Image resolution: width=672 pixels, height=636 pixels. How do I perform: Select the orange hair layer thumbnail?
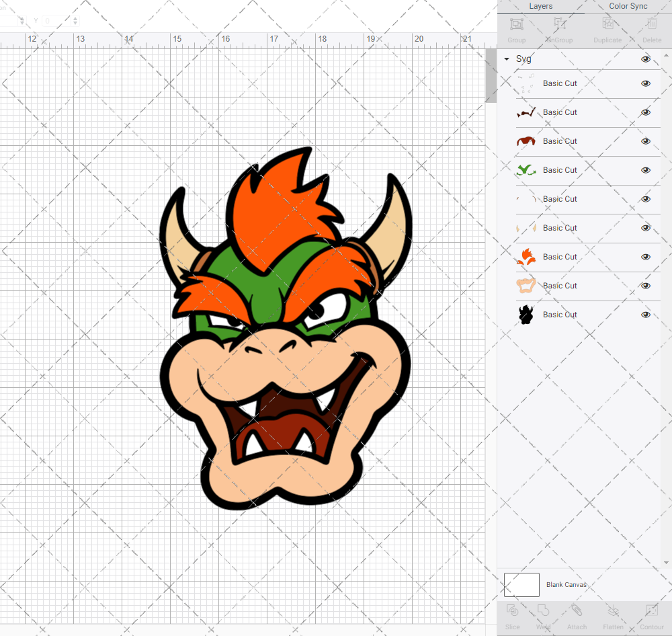pyautogui.click(x=526, y=256)
